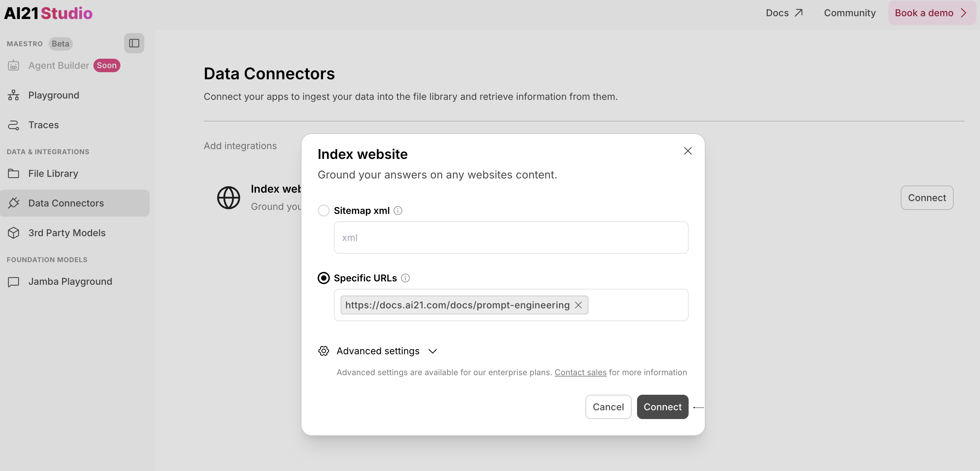Click the Connect button in the dialog

tap(662, 407)
